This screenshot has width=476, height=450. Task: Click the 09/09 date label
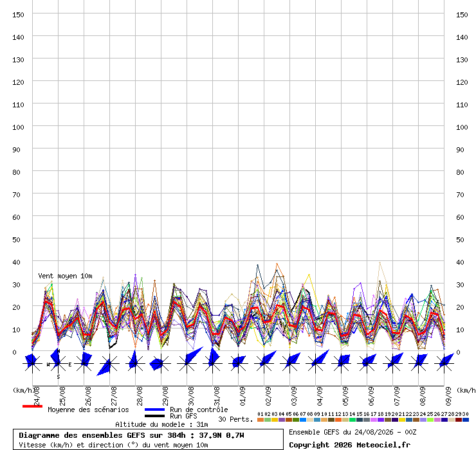(448, 396)
